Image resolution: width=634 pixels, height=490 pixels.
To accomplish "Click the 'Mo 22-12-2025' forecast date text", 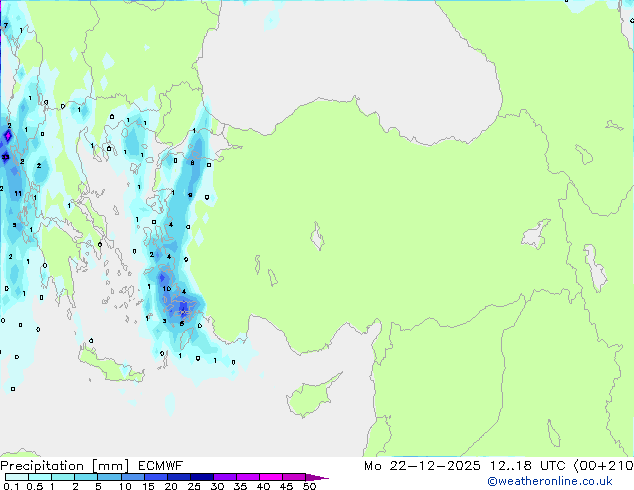I will [x=422, y=466].
